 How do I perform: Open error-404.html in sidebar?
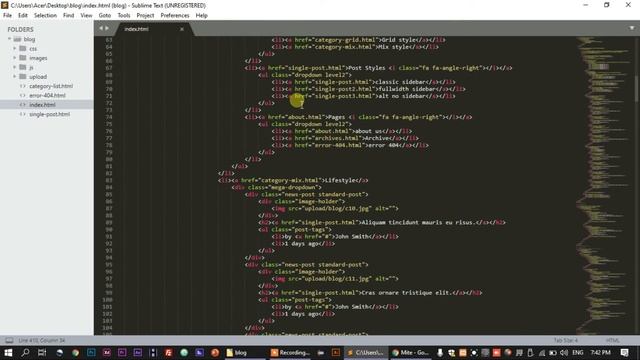click(47, 96)
